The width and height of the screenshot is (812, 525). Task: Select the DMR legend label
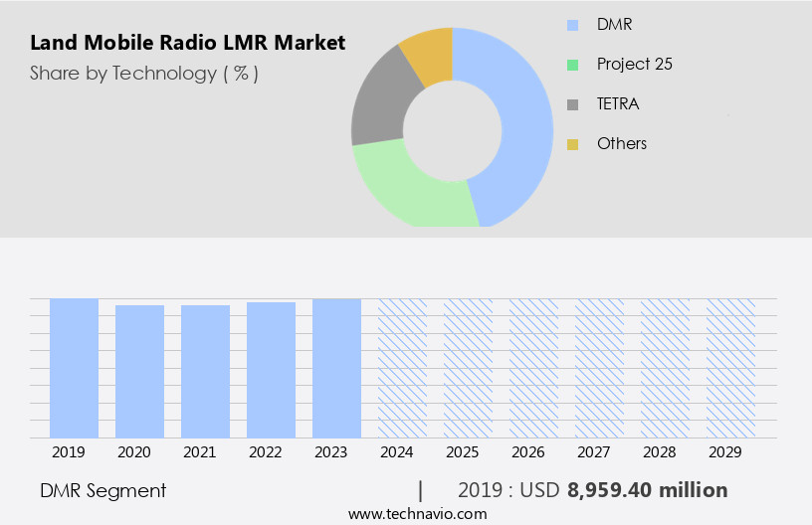pyautogui.click(x=613, y=24)
